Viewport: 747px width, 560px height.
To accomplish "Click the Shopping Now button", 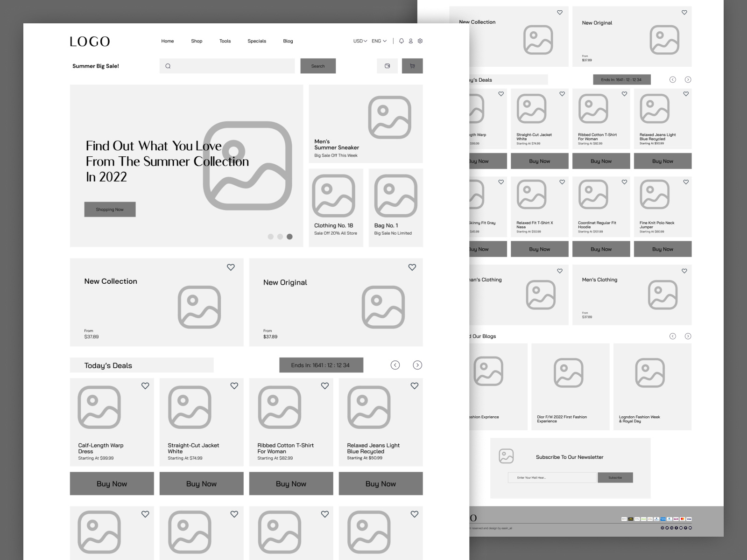I will click(x=110, y=209).
